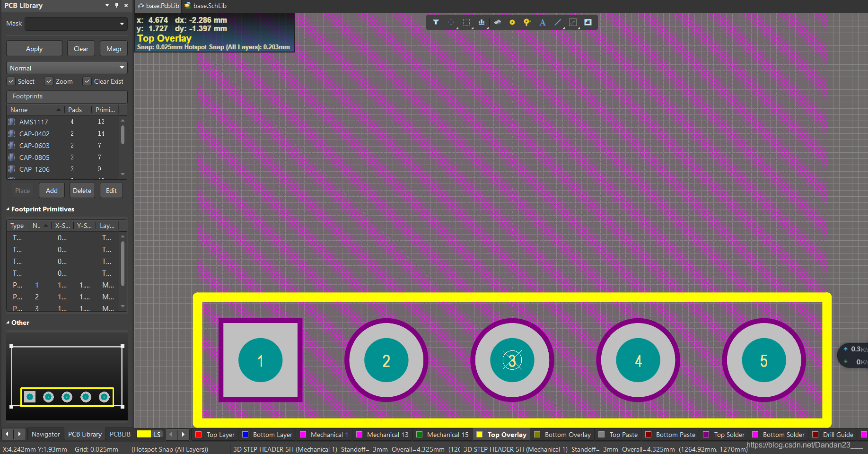Select the place via tool
Image resolution: width=868 pixels, height=454 pixels.
point(527,22)
